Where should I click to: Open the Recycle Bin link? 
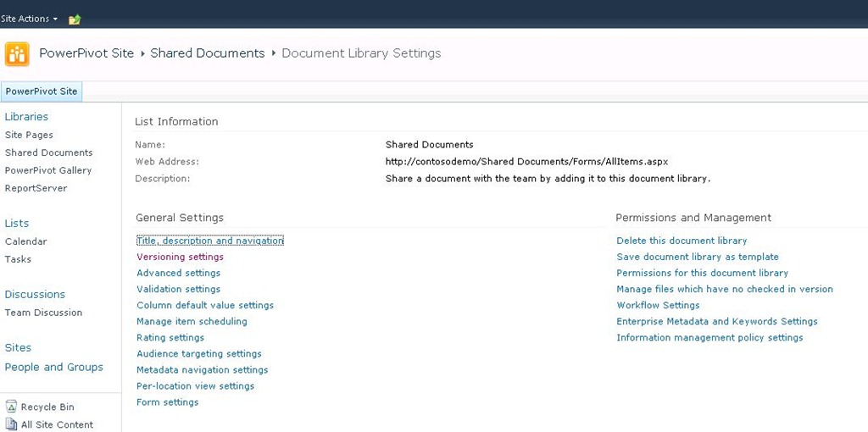(x=47, y=407)
